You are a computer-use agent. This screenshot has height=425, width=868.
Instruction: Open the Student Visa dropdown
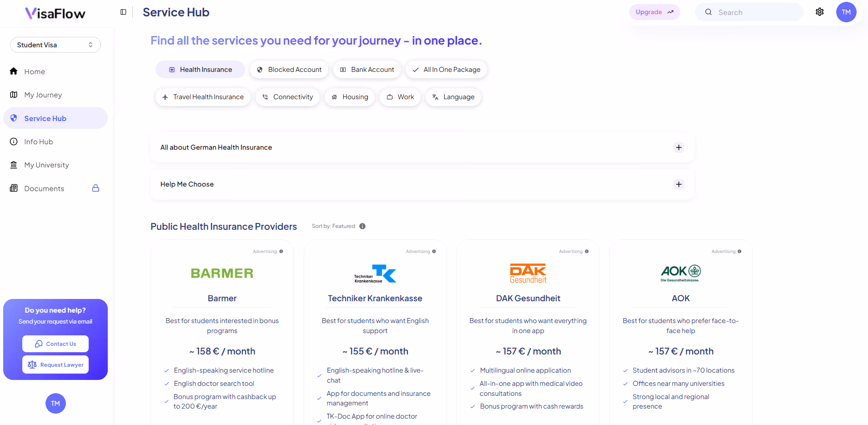[55, 45]
